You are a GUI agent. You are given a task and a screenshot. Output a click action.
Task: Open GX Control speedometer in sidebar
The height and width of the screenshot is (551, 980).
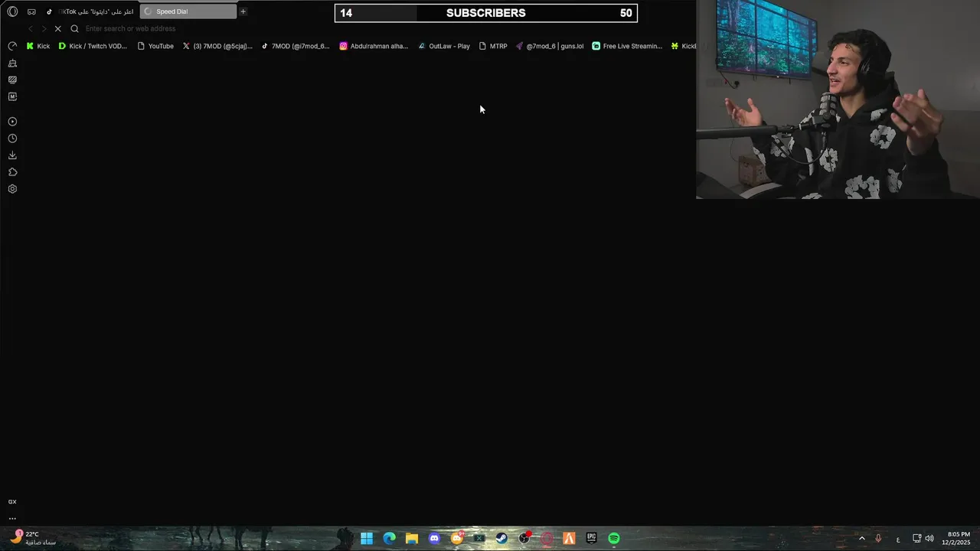(12, 46)
